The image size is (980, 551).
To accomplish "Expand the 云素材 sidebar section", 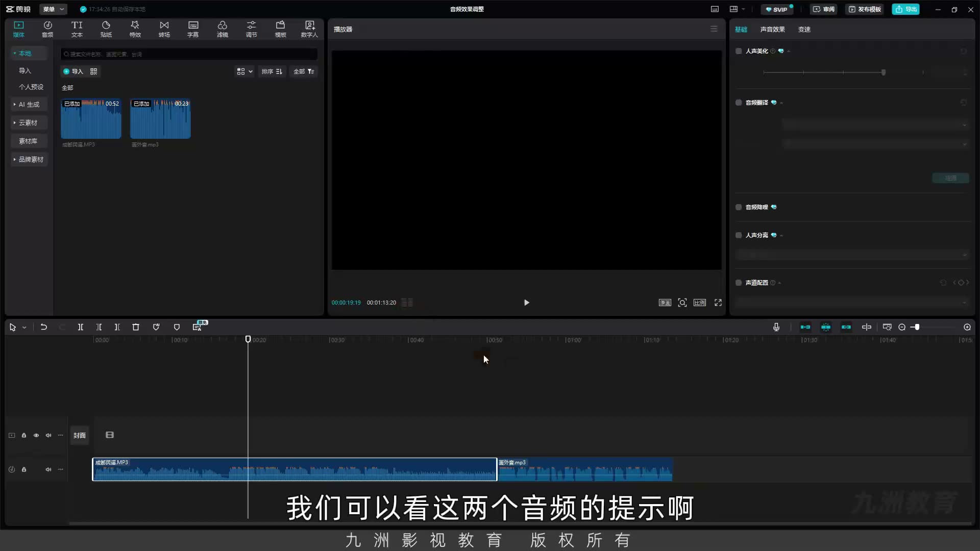I will 29,123.
